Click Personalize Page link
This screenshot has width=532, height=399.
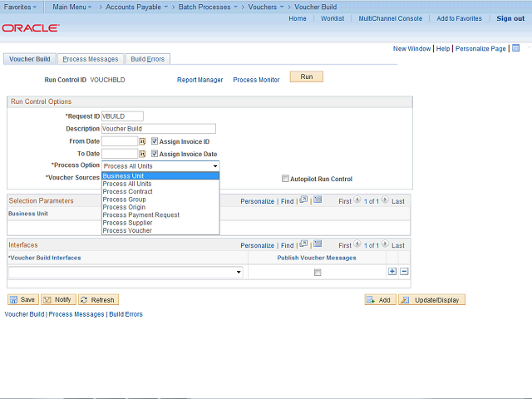[x=480, y=48]
